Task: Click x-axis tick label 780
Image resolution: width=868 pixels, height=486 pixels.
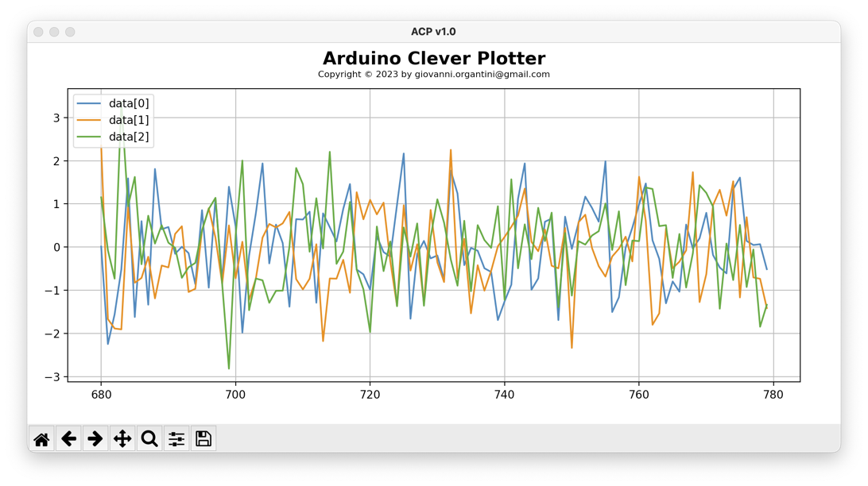Action: (x=773, y=395)
